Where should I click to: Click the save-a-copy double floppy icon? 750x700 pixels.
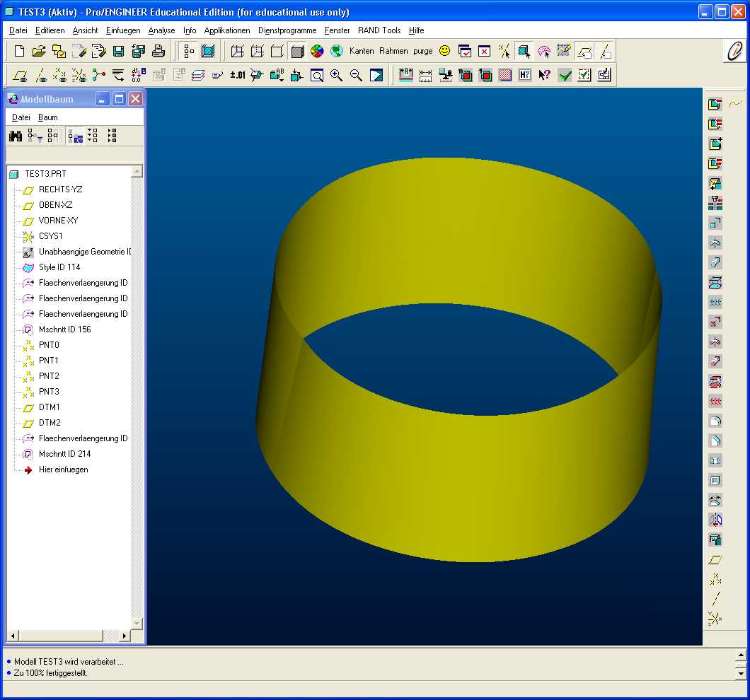coord(139,51)
